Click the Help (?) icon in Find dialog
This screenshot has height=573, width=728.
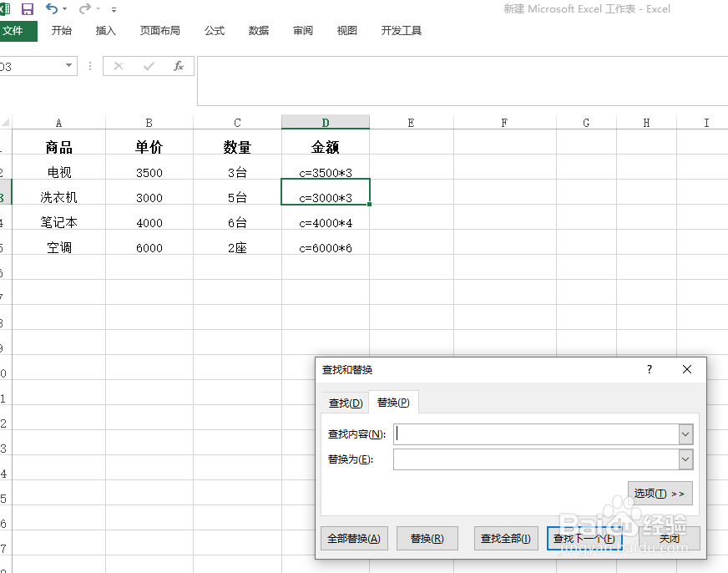coord(649,369)
